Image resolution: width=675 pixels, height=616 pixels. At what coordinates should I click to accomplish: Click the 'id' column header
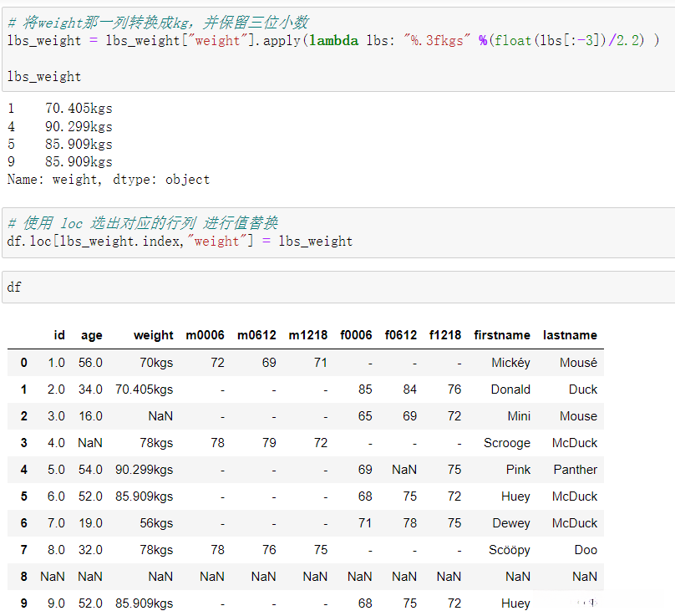click(x=59, y=335)
